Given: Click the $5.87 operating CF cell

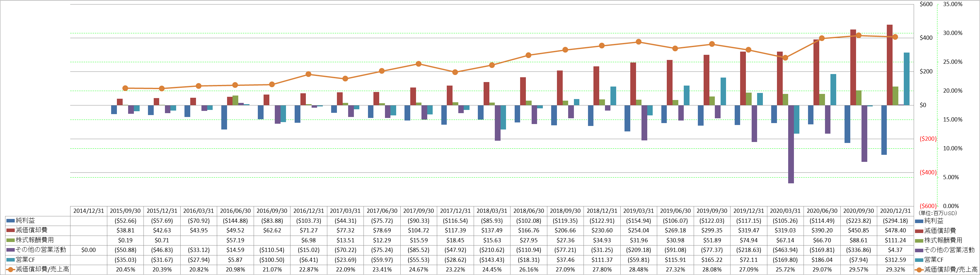Looking at the screenshot, I should coord(235,260).
